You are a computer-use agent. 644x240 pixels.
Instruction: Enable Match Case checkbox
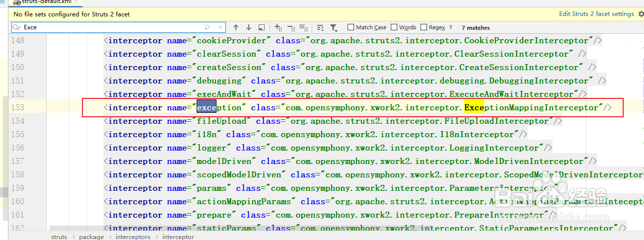(x=351, y=27)
